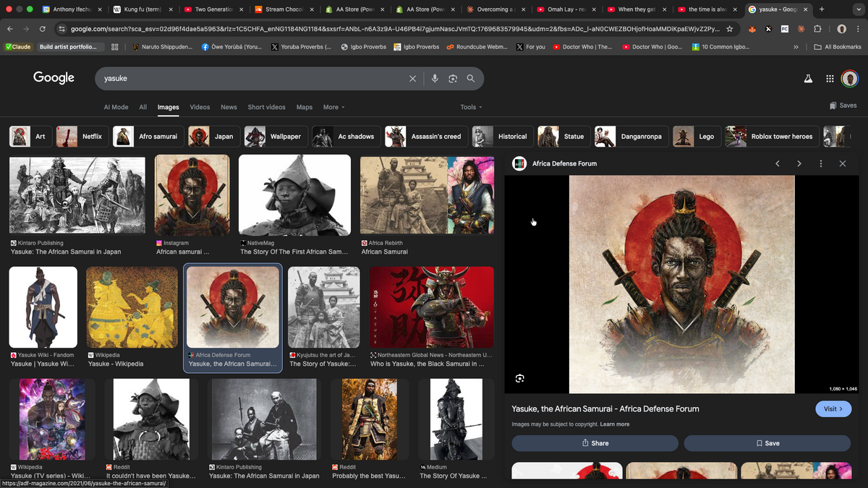The width and height of the screenshot is (868, 488).
Task: Open the preview panel three-dot menu
Action: [x=821, y=163]
